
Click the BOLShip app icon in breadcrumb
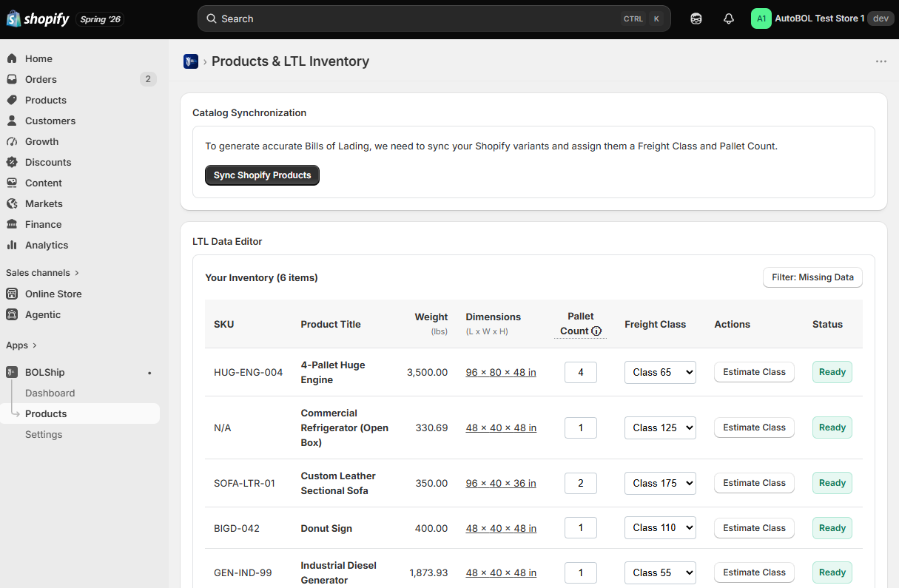(x=191, y=61)
